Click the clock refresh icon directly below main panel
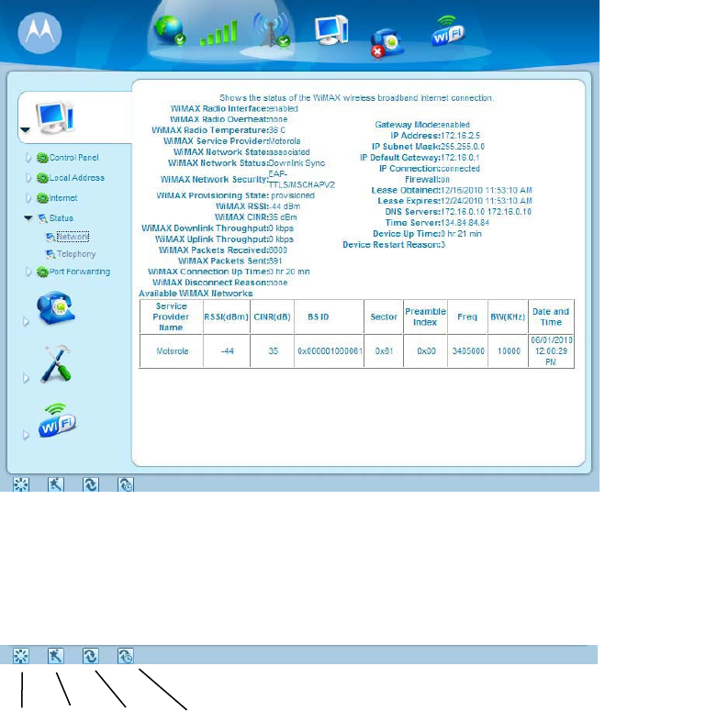This screenshot has width=728, height=711. (126, 484)
